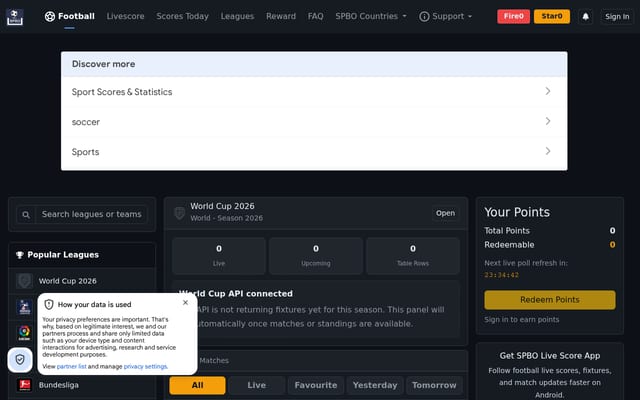
Task: Click chevron beside Sports row
Action: click(548, 151)
